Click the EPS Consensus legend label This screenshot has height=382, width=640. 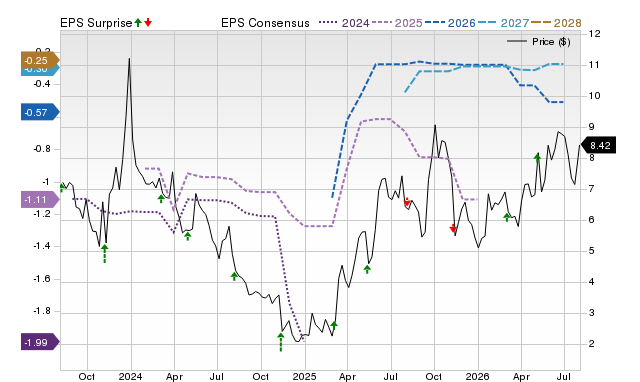[265, 23]
